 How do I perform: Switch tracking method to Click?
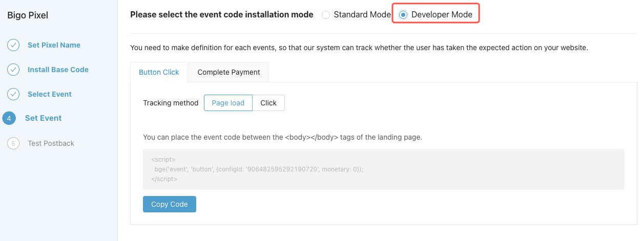click(268, 103)
